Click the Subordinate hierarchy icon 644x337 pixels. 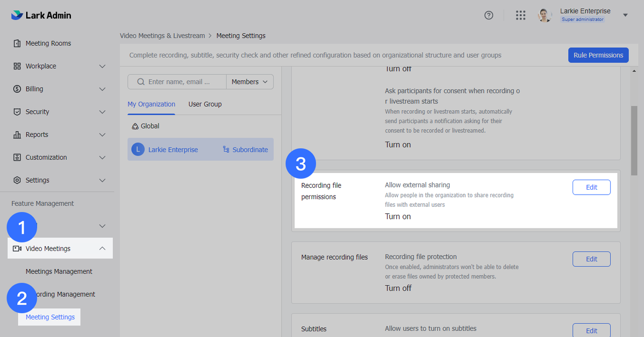click(226, 149)
